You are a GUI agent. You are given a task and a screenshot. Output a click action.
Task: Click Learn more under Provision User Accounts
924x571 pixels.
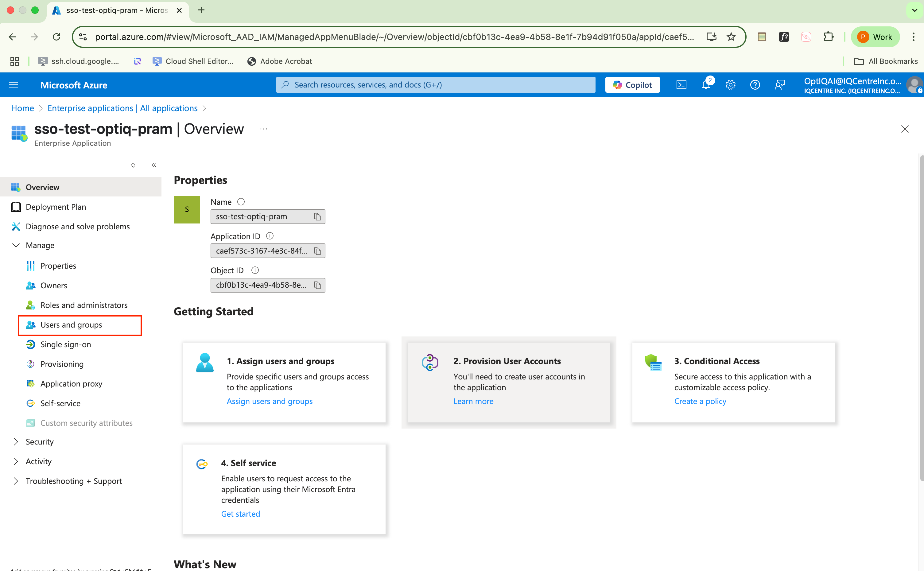coord(474,402)
